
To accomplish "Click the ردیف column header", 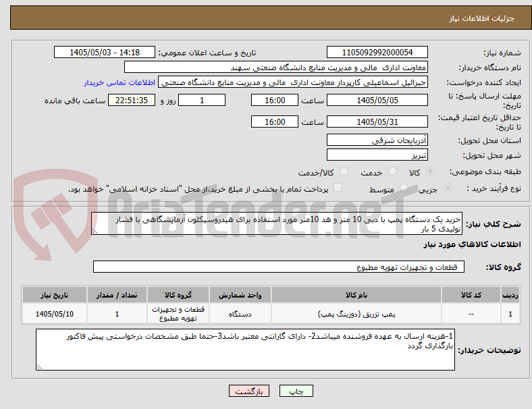I will point(510,295).
